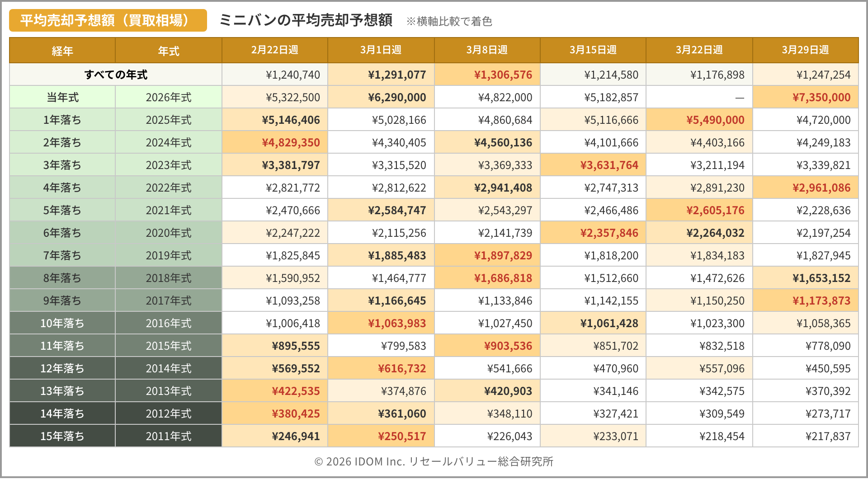Viewport: 868px width, 479px height.
Task: Click the 平均売却予想額（買取相場） orange label
Action: pos(108,20)
